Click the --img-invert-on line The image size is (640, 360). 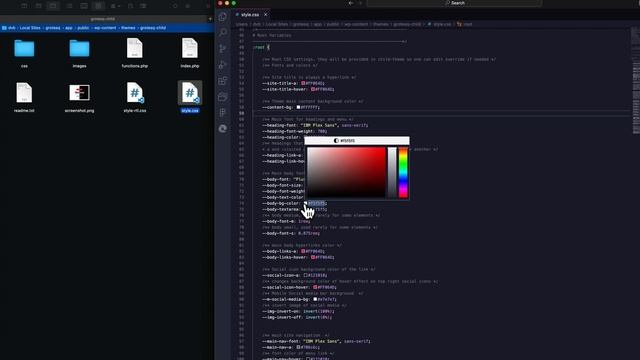coord(297,311)
